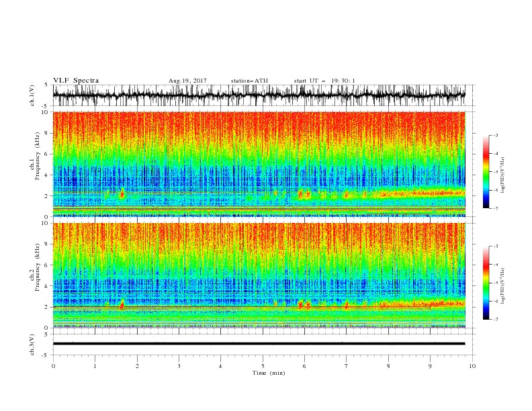The height and width of the screenshot is (411, 532).
Task: Click the ch.3 flat waveform trace
Action: point(259,344)
